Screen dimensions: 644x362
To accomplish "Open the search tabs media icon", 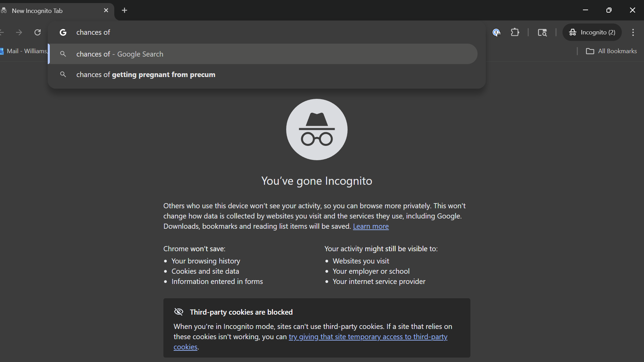I will (542, 32).
